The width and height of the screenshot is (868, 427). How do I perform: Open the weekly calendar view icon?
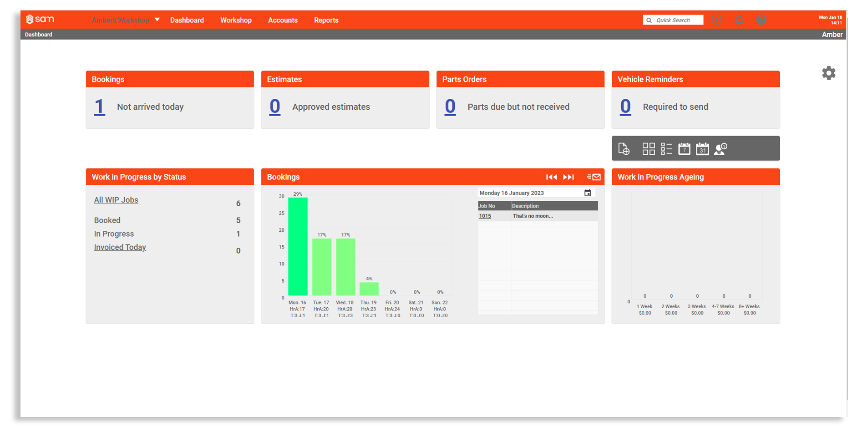[684, 148]
